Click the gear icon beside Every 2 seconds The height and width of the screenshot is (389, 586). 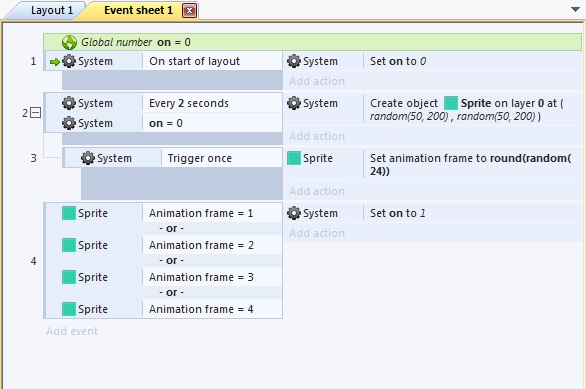pos(69,103)
